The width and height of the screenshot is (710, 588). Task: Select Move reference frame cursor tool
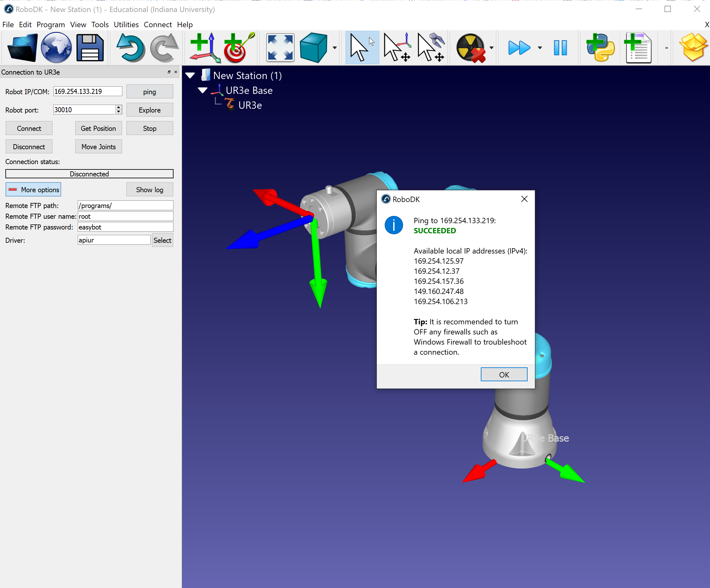[397, 48]
